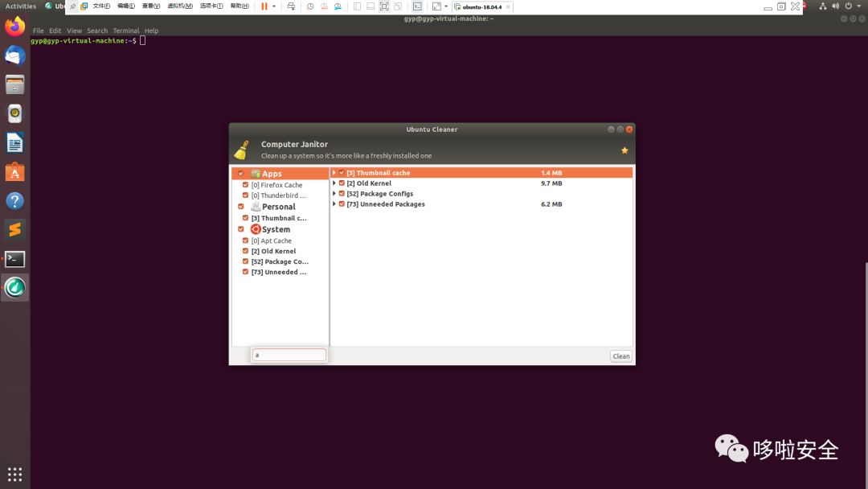Expand the Thumbnail cache row
Viewport: 868px width, 489px height.
334,173
